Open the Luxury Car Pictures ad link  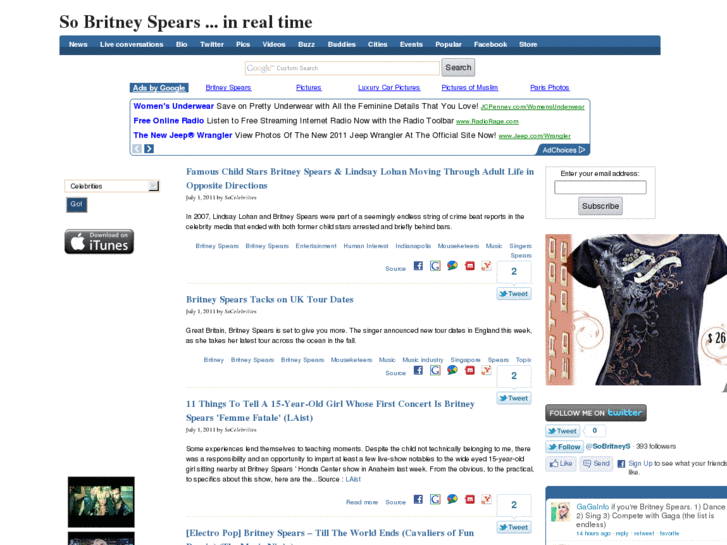(389, 88)
